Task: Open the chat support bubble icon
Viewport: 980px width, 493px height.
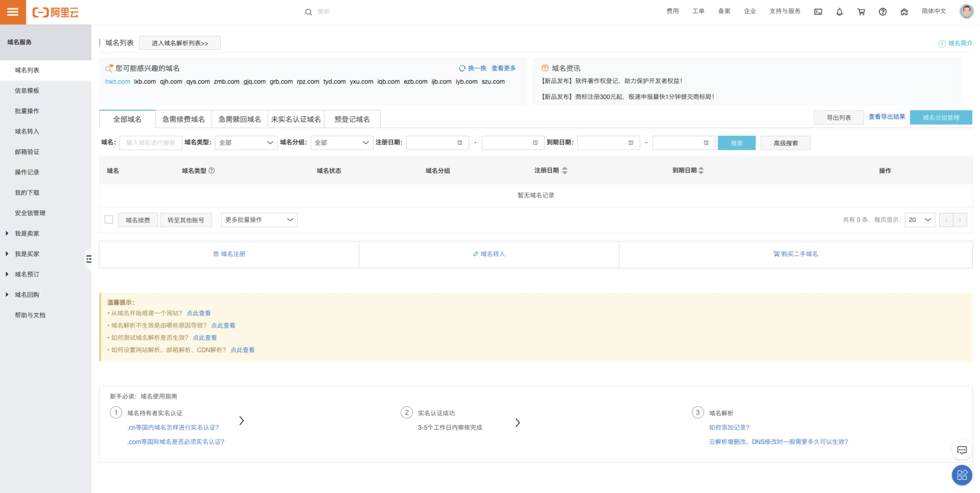Action: click(x=962, y=450)
